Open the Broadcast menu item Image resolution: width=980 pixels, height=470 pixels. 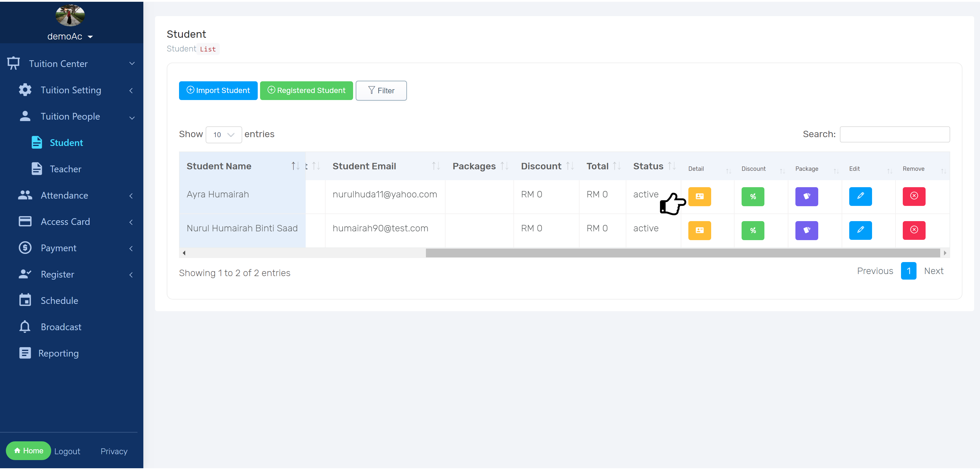tap(61, 327)
